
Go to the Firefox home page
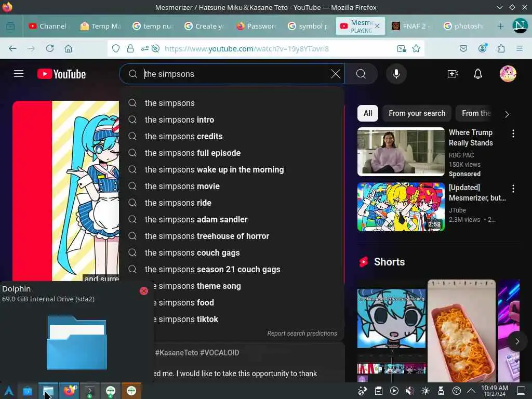click(68, 48)
